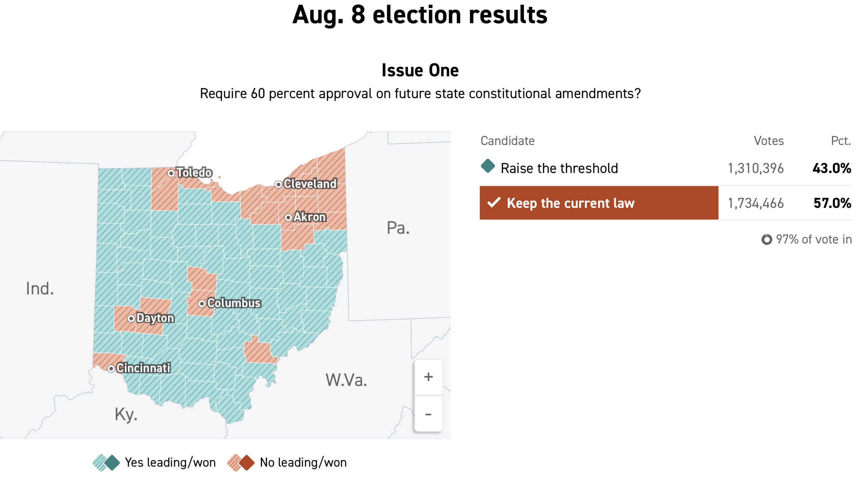Click the Ky. state label on map
This screenshot has width=868, height=479.
pos(126,414)
